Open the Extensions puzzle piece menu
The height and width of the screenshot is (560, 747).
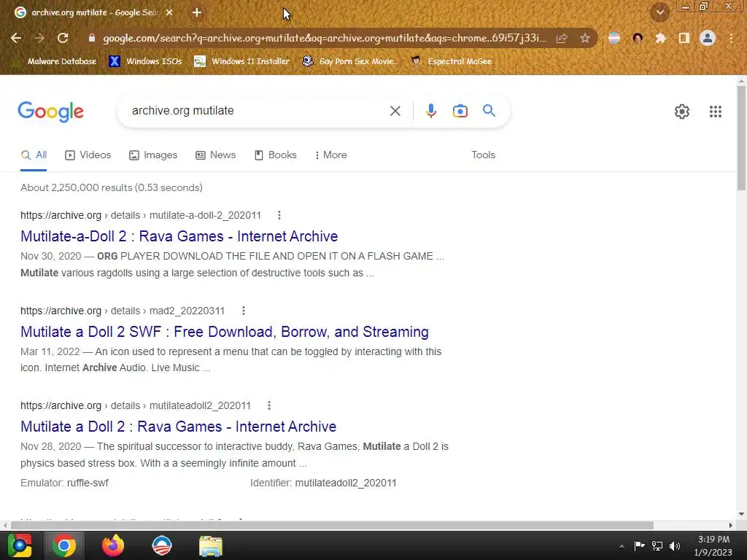660,38
